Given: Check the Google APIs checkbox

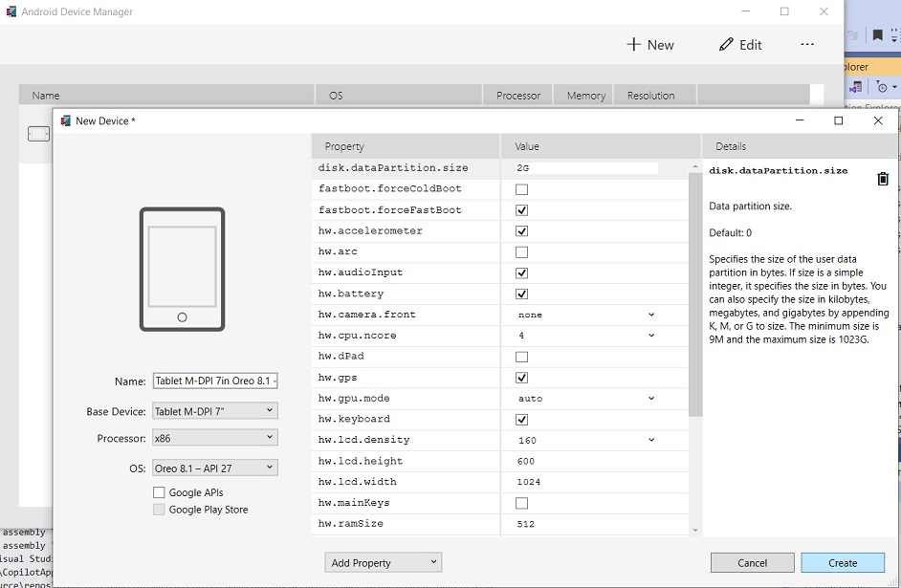Looking at the screenshot, I should click(159, 492).
